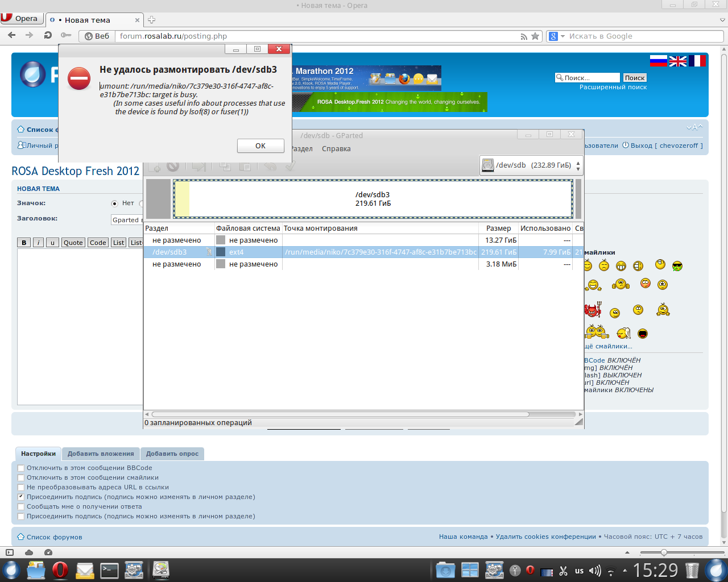Open the volume control in system tray
This screenshot has width=728, height=582.
coord(595,571)
